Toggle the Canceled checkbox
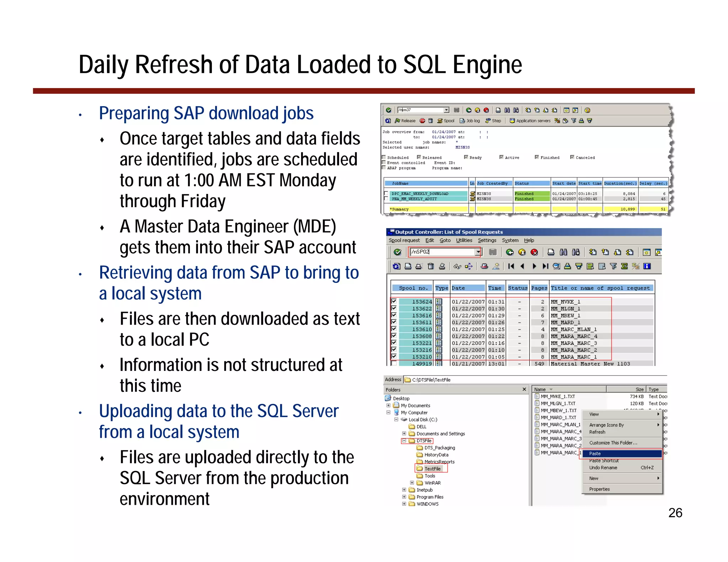Viewport: 728px width, 562px height. pyautogui.click(x=572, y=157)
